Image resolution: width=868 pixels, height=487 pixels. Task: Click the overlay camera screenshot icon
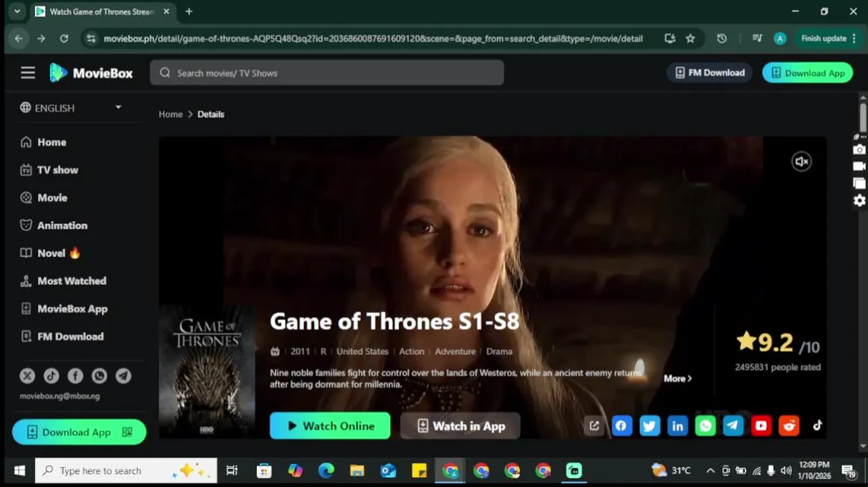pyautogui.click(x=859, y=149)
